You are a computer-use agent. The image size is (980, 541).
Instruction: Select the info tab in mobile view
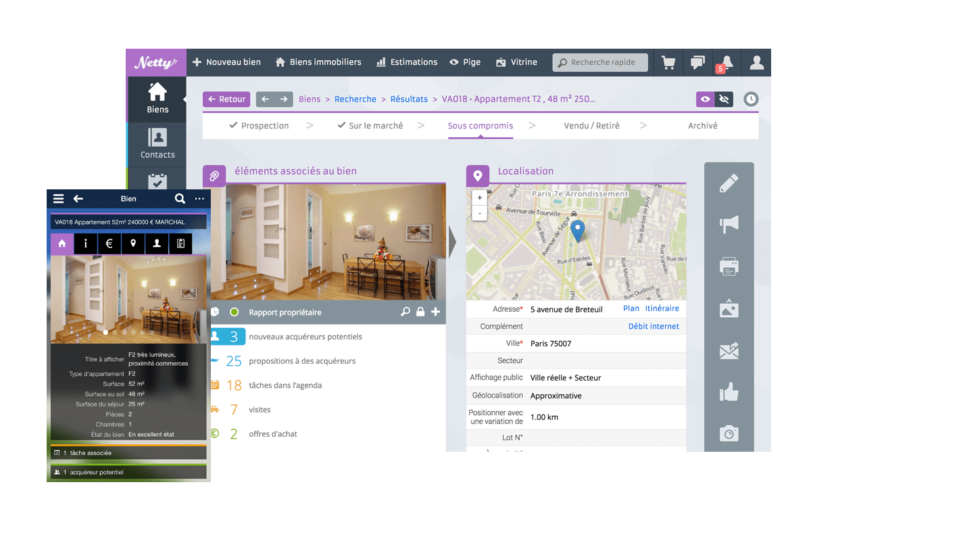click(86, 243)
